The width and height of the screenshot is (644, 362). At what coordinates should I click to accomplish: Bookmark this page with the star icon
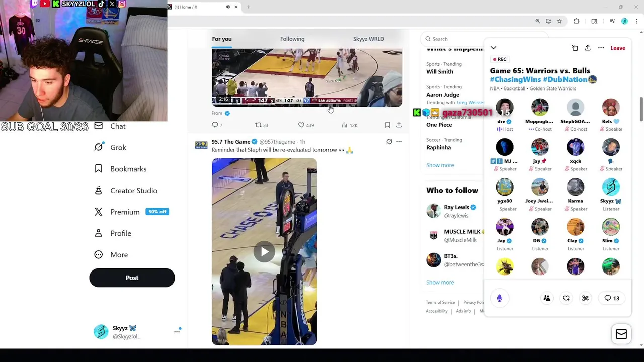559,21
